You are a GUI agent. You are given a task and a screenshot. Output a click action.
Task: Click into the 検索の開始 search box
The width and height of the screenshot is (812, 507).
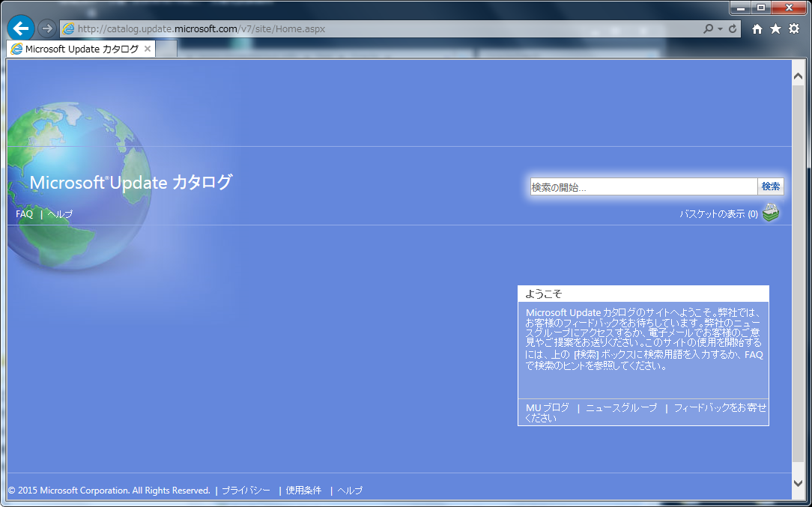tap(643, 187)
